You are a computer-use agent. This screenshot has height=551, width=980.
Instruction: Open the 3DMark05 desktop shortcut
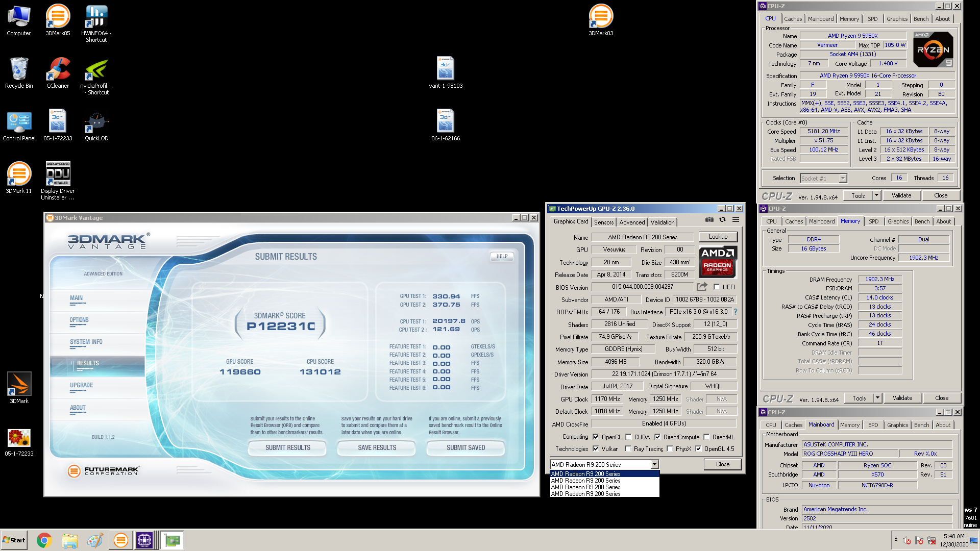click(x=58, y=20)
